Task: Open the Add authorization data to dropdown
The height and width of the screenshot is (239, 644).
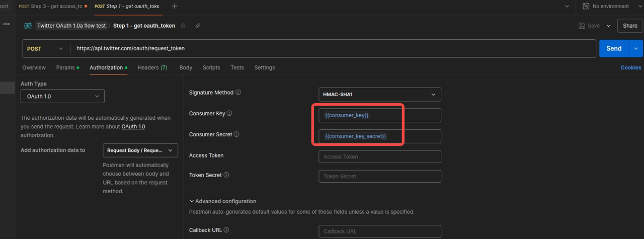Action: point(140,150)
